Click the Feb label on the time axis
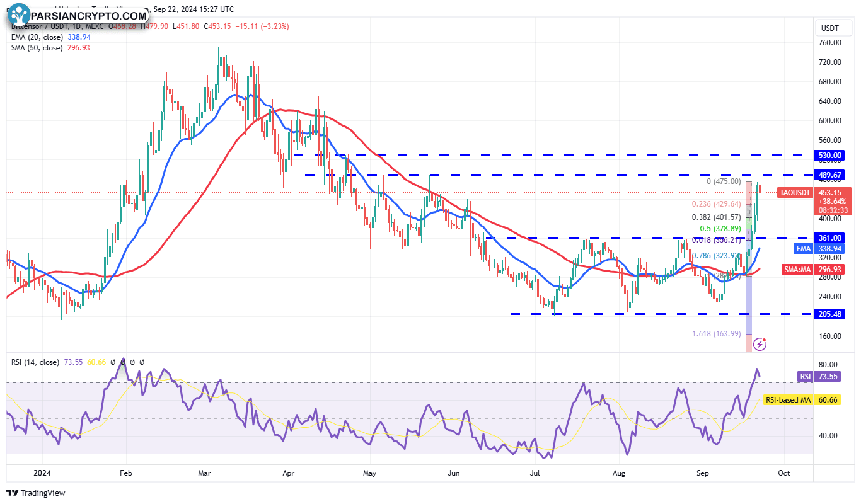 click(x=125, y=472)
